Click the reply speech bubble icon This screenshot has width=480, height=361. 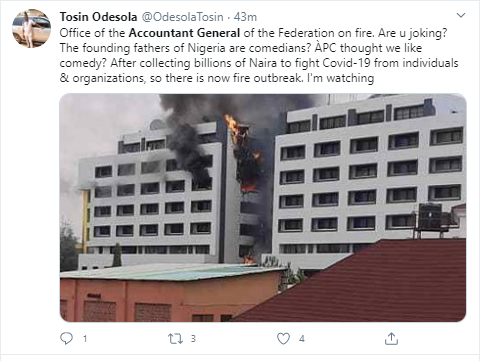pyautogui.click(x=66, y=339)
